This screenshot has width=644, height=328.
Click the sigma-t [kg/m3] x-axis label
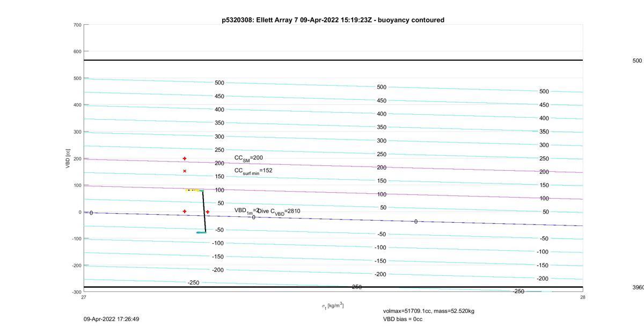[333, 305]
